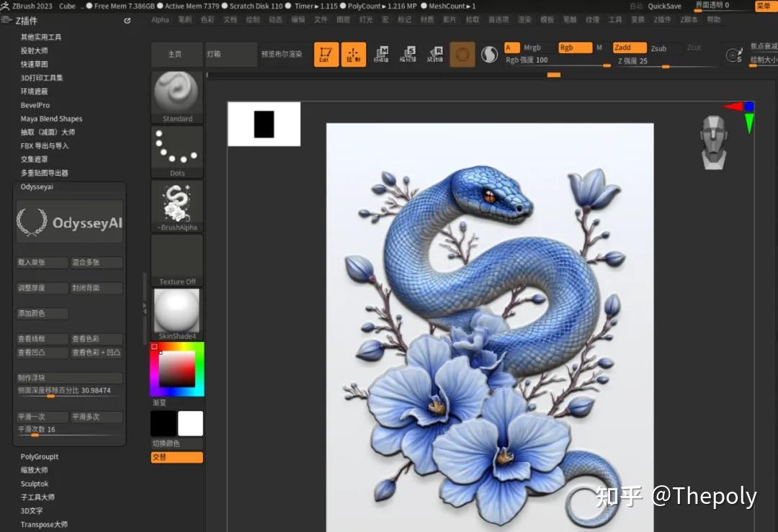Toggle Mrgb mode

click(532, 48)
